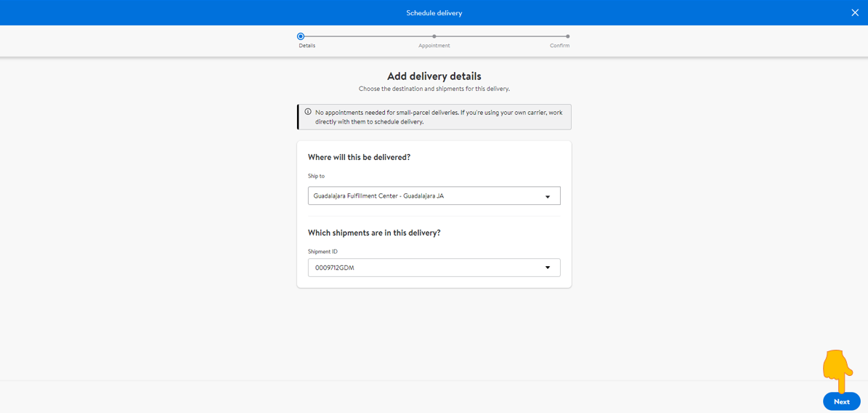Click the small-parcel deliveries notice text
The image size is (868, 413).
(438, 117)
